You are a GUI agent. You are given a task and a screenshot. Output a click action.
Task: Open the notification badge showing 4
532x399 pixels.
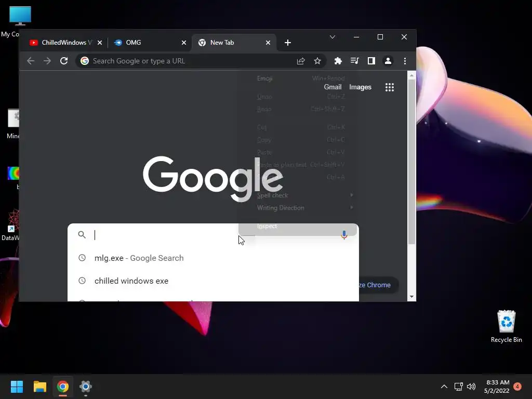pos(517,387)
